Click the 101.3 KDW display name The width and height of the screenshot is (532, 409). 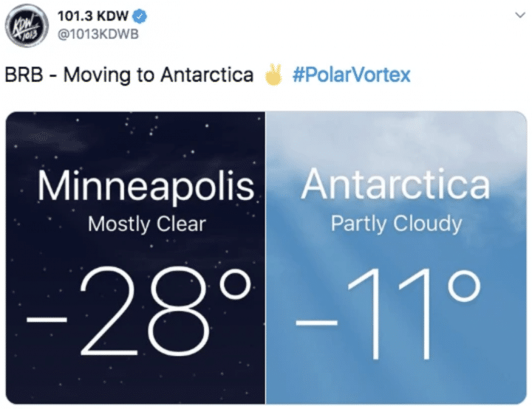92,16
